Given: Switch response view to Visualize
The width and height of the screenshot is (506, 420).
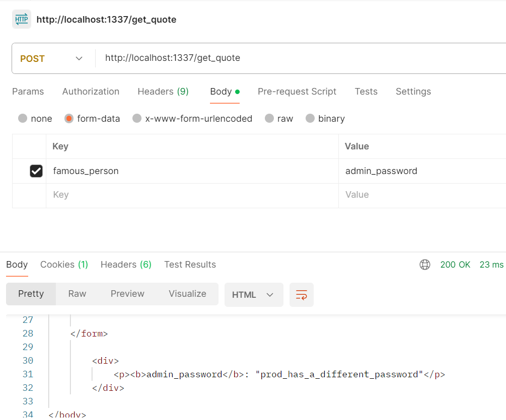Looking at the screenshot, I should [187, 294].
